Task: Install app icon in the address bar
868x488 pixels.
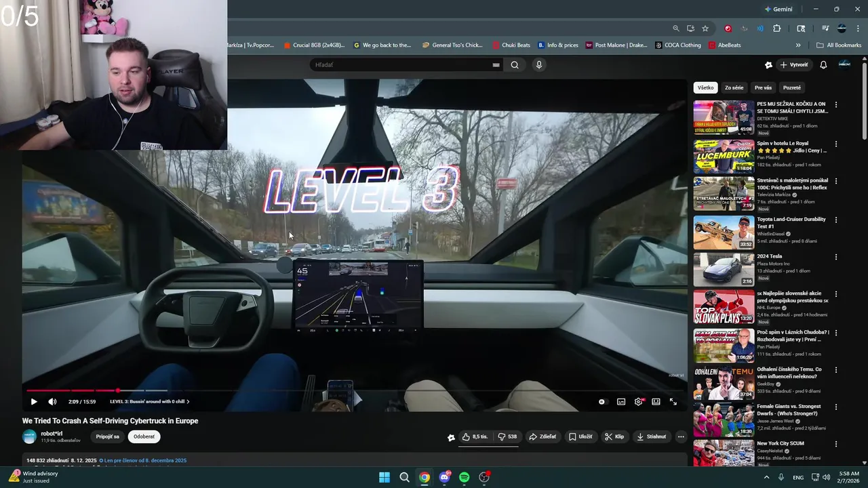Action: [690, 28]
